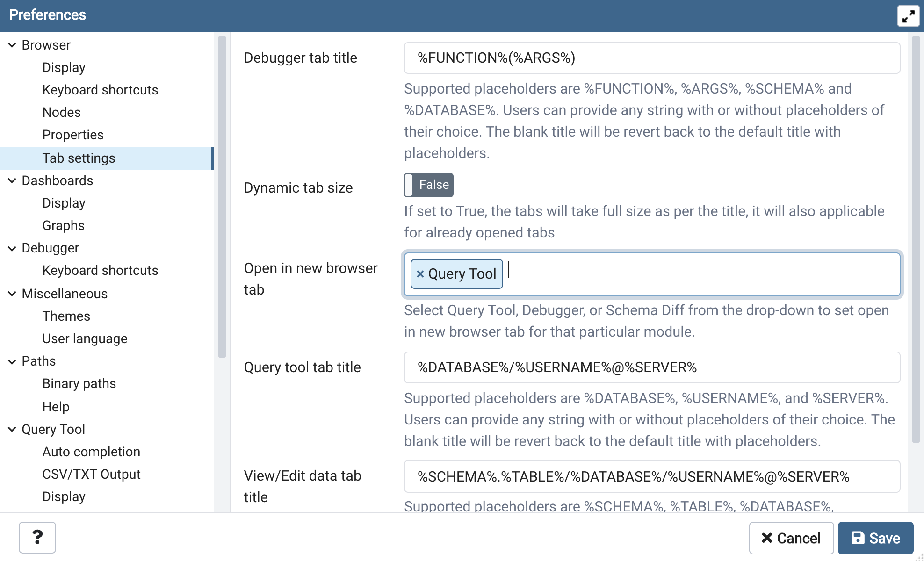Screen dimensions: 924x561
Task: Collapse the Miscellaneous section chevron
Action: [12, 294]
